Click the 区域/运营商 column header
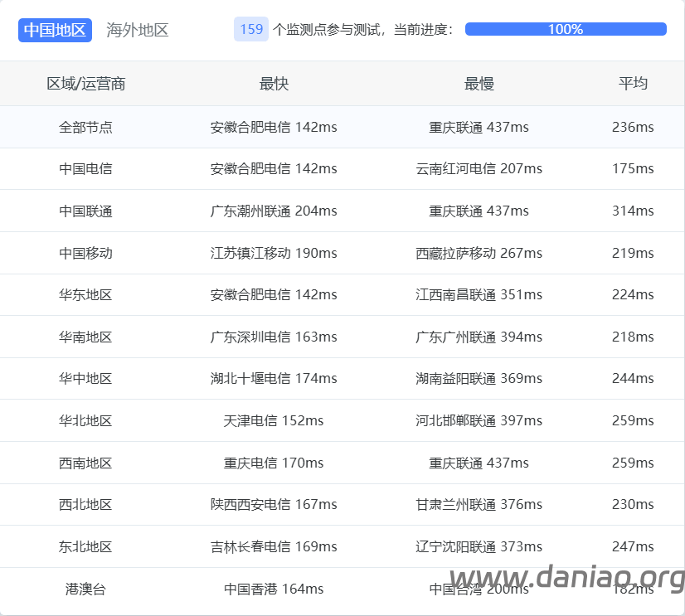Image resolution: width=685 pixels, height=616 pixels. click(x=85, y=84)
